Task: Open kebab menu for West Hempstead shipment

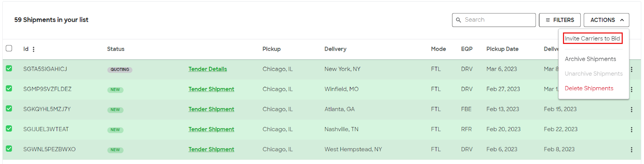Action: click(632, 150)
